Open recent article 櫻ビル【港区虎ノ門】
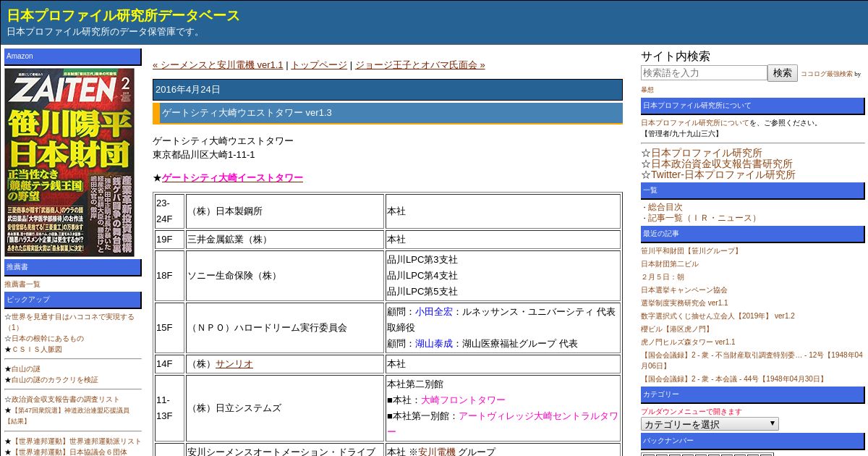 (677, 329)
